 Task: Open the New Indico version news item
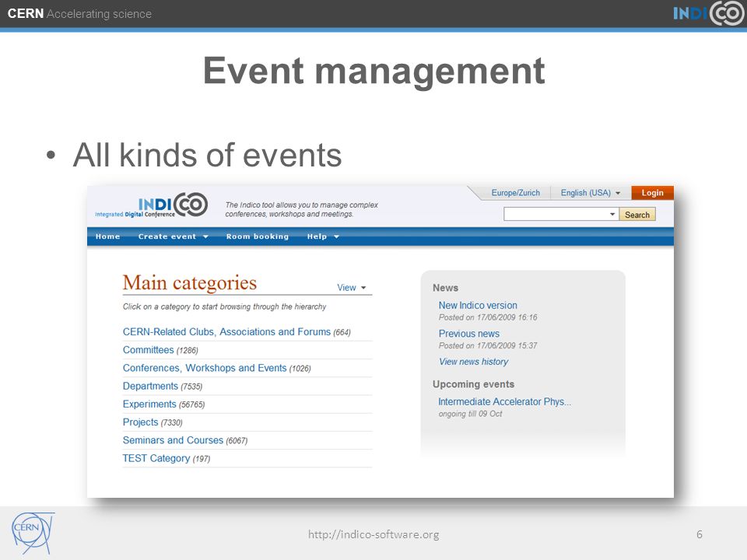click(x=478, y=305)
